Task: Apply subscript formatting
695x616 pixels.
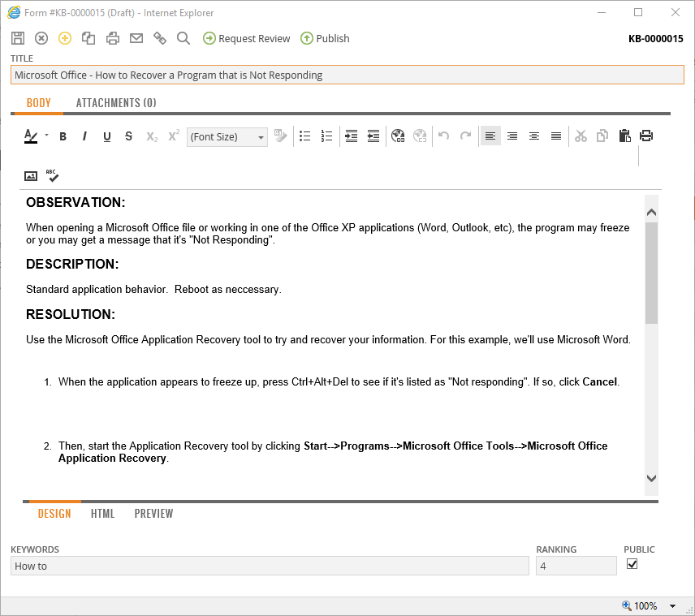Action: coord(152,137)
